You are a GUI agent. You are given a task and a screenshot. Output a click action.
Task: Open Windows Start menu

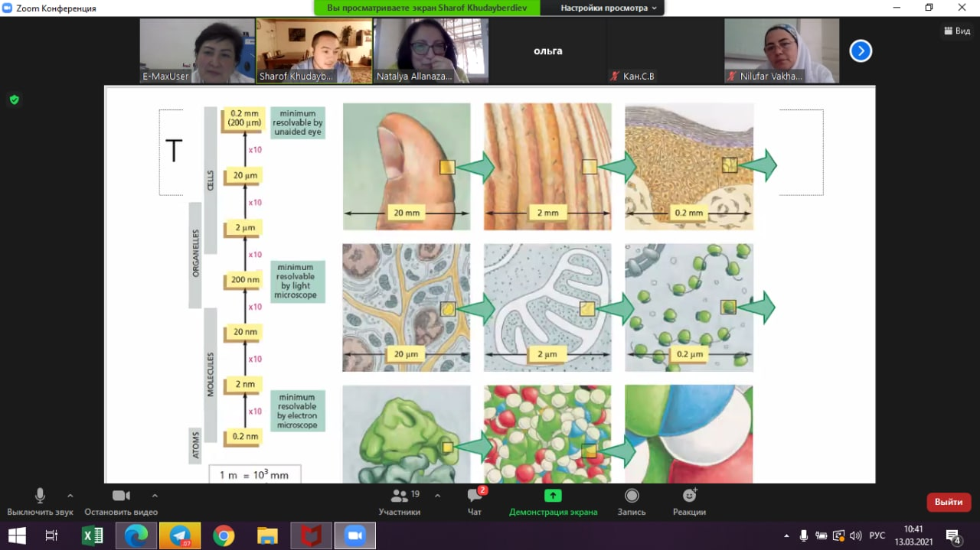[16, 536]
